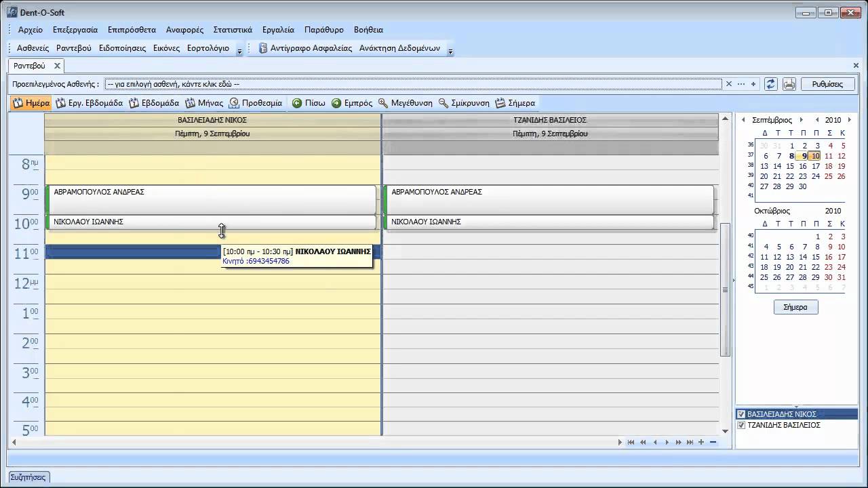The height and width of the screenshot is (488, 868).
Task: Click the fast backward double arrow
Action: point(643,442)
